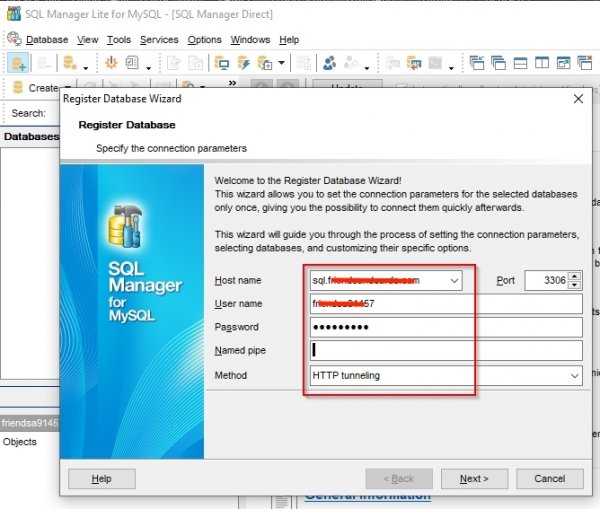Open the Options menu
600x509 pixels.
click(204, 40)
